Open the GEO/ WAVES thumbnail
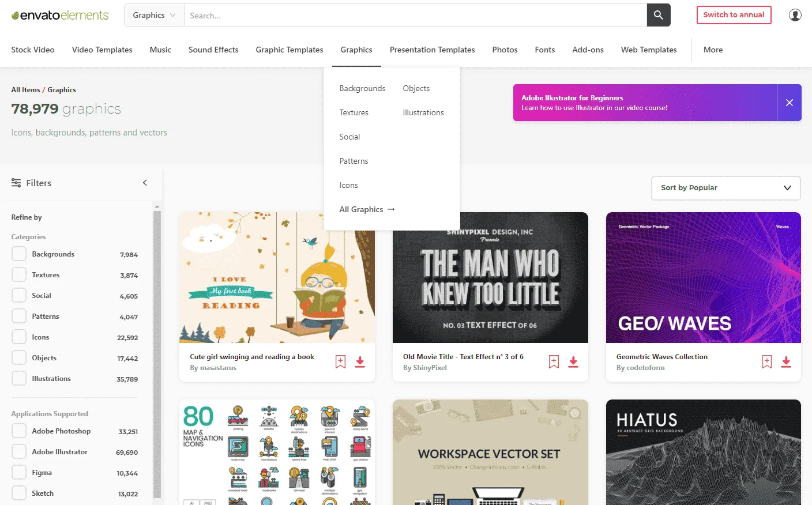 click(703, 277)
